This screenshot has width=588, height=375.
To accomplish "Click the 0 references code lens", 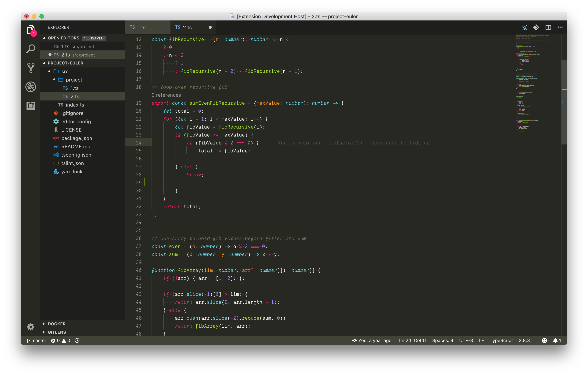I will (x=166, y=95).
